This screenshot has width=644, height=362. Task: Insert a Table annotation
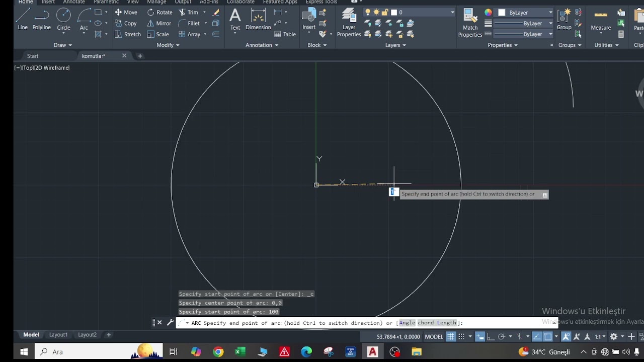pyautogui.click(x=285, y=34)
